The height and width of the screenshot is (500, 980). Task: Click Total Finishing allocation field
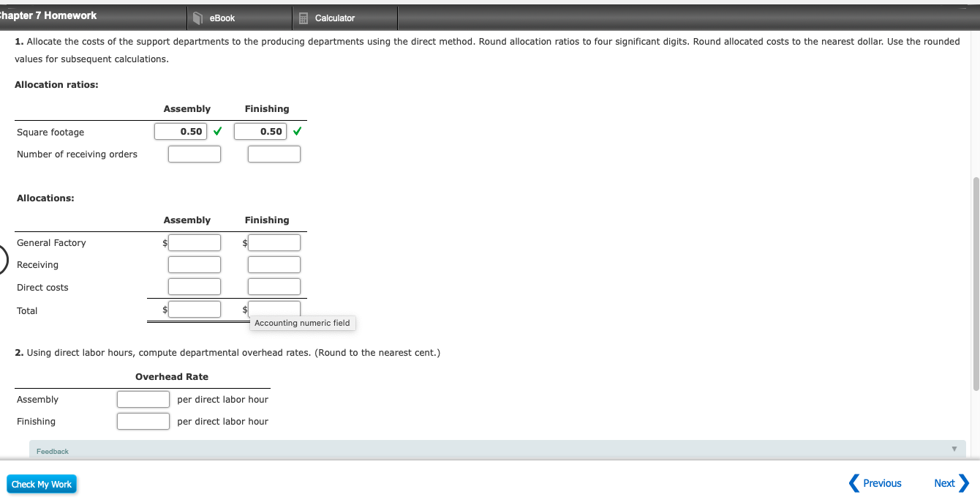(274, 308)
